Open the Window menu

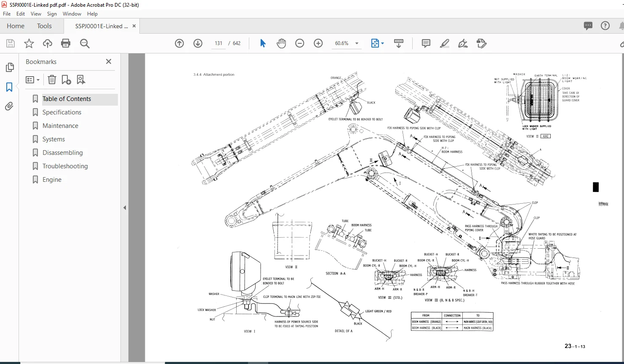click(72, 14)
